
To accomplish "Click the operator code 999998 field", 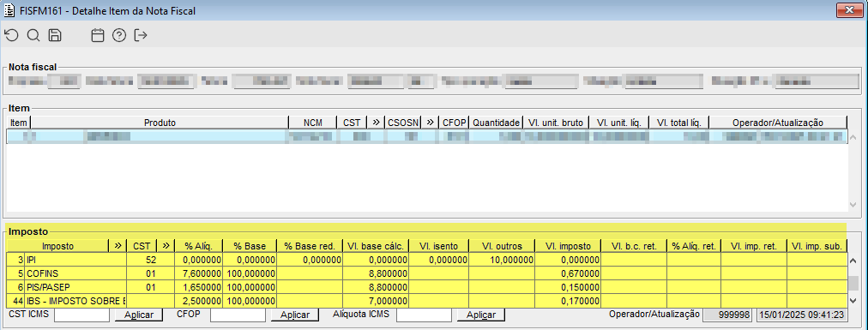I will [x=728, y=315].
